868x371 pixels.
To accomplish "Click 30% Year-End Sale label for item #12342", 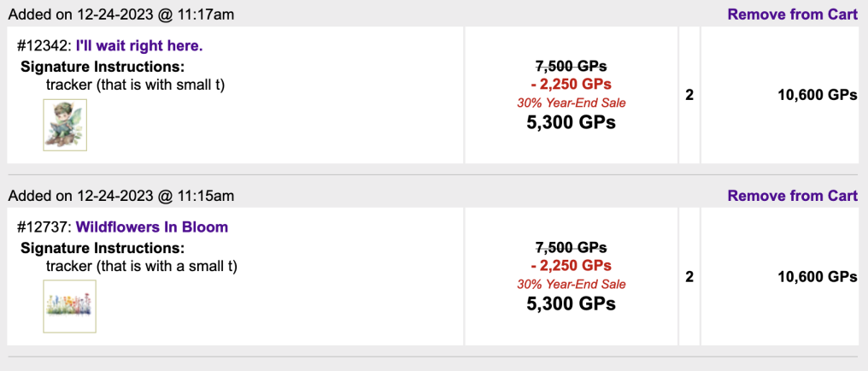I will click(x=572, y=103).
